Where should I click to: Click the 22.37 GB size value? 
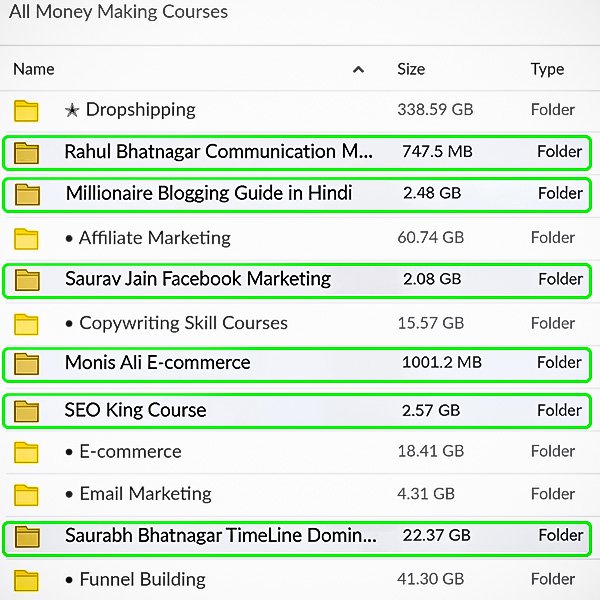436,535
